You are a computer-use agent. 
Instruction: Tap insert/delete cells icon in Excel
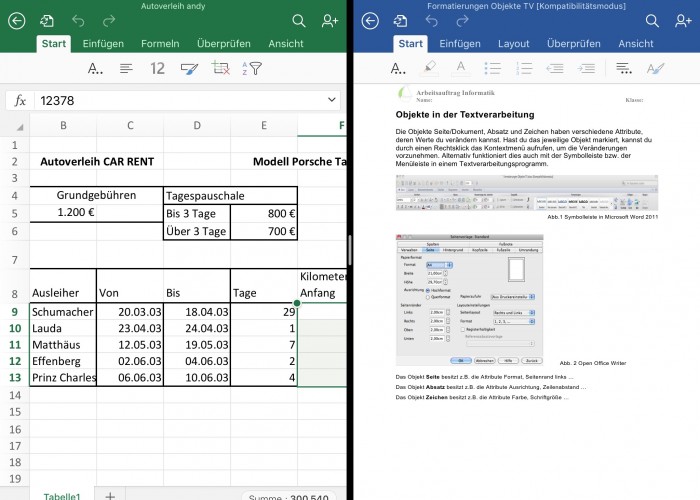coord(222,69)
